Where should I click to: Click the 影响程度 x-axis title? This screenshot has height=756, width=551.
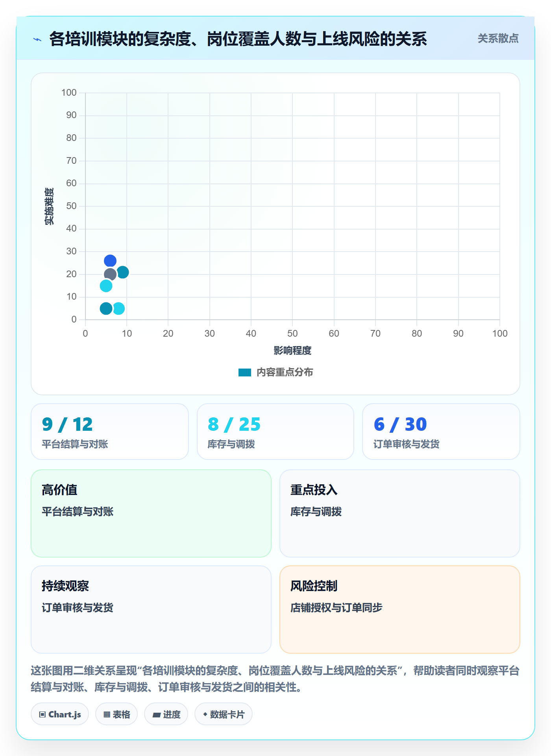pyautogui.click(x=292, y=350)
